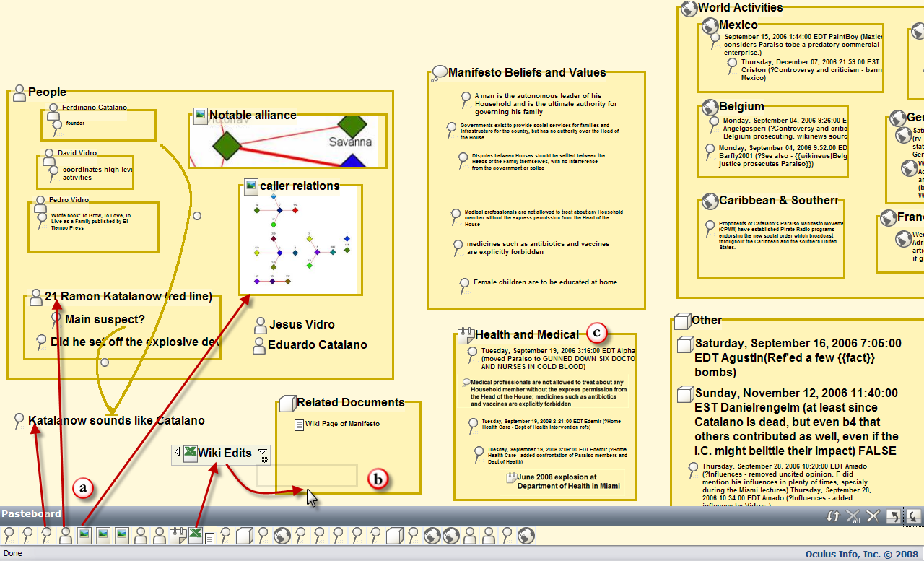Click the pin beside 'Katalanow sounds like Catalano'

click(x=19, y=422)
